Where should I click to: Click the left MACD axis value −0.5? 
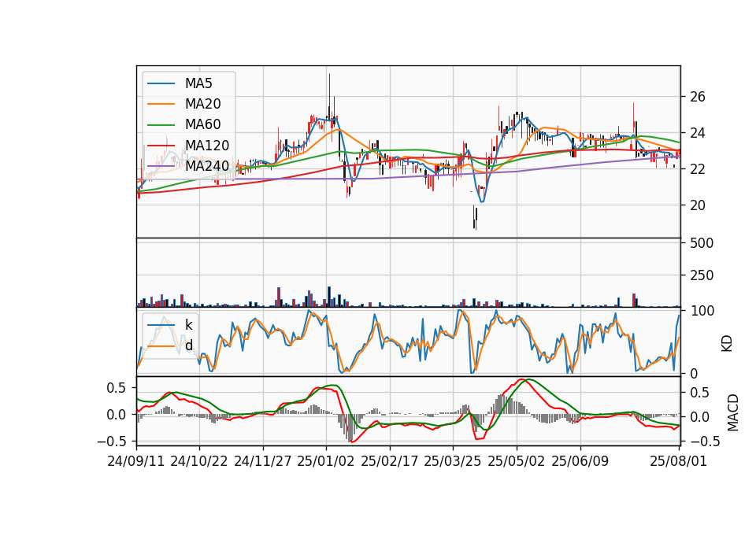click(x=111, y=441)
